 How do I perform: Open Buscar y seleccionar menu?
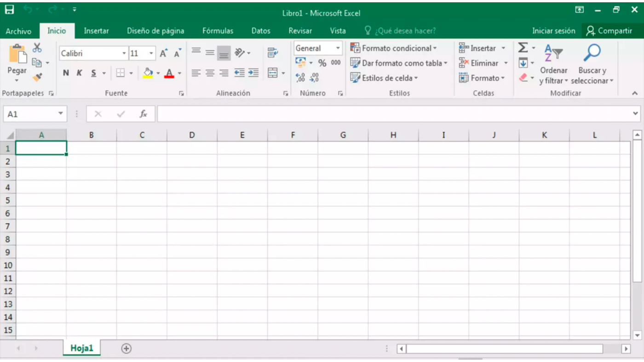(x=592, y=64)
